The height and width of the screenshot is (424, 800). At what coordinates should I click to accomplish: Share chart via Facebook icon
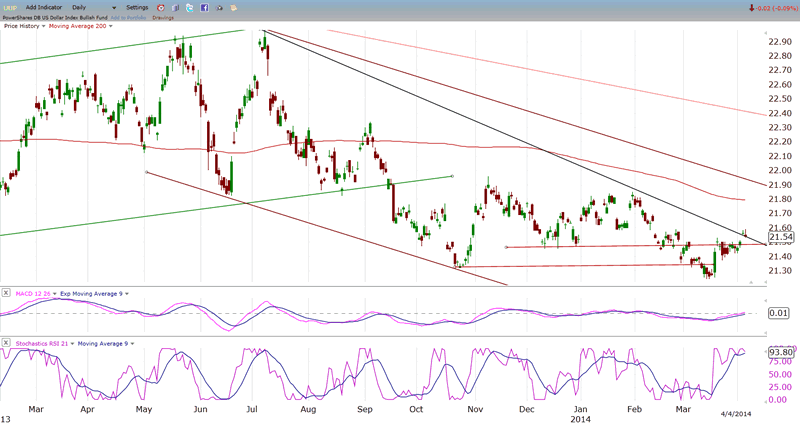tap(204, 7)
